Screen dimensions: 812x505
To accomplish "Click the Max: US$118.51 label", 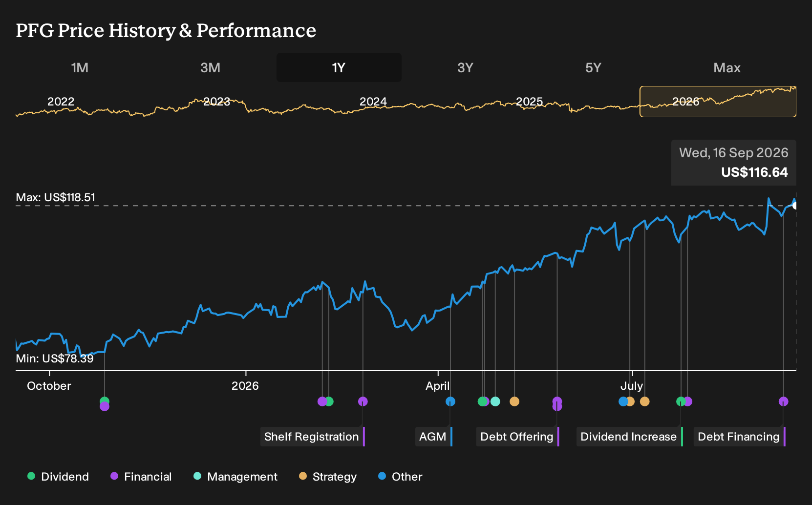I will coord(56,197).
